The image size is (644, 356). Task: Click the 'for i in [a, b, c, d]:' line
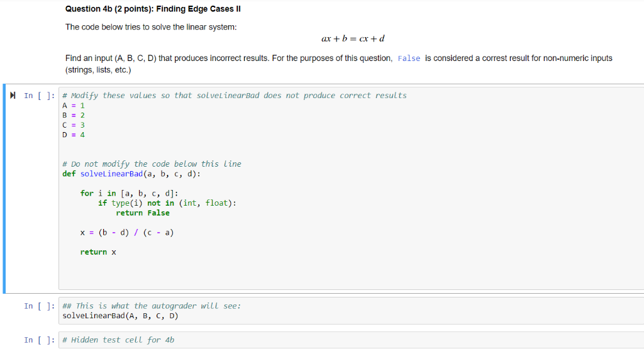click(x=129, y=193)
